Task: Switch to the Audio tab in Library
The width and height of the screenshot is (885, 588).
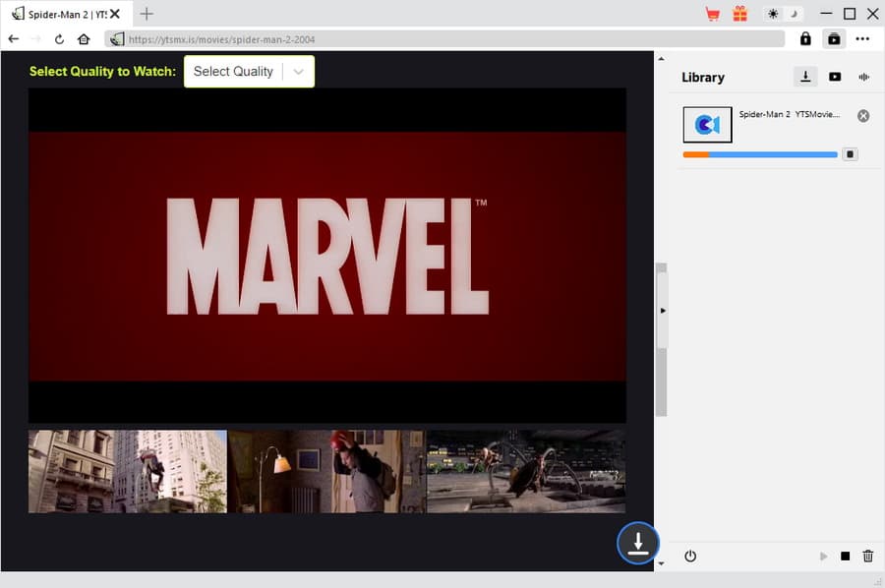Action: (x=864, y=77)
